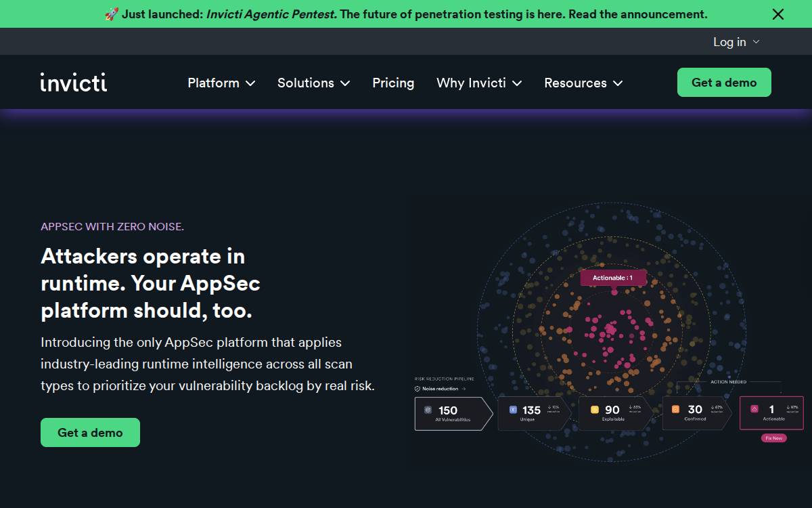This screenshot has width=812, height=508.
Task: Expand the Log in dropdown chevron
Action: tap(757, 42)
